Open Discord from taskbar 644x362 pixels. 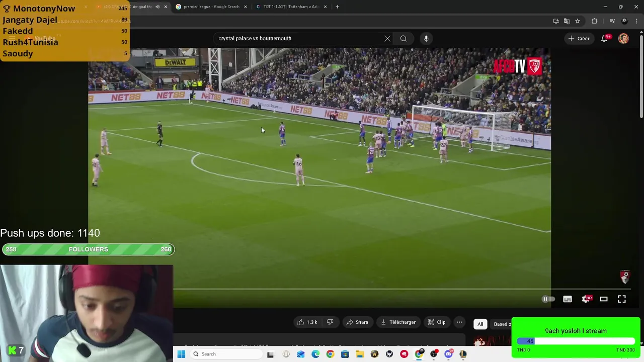pyautogui.click(x=448, y=354)
